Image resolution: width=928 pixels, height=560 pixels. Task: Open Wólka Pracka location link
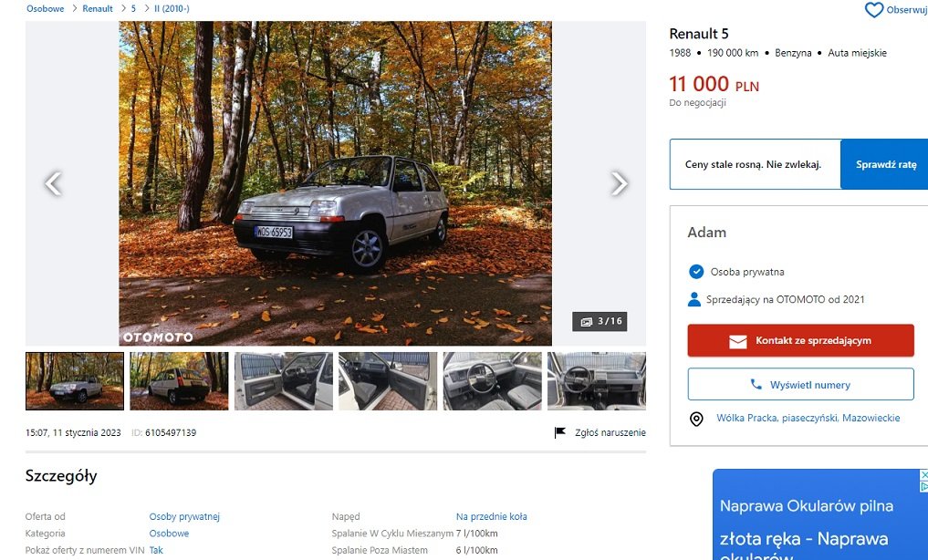pyautogui.click(x=808, y=418)
